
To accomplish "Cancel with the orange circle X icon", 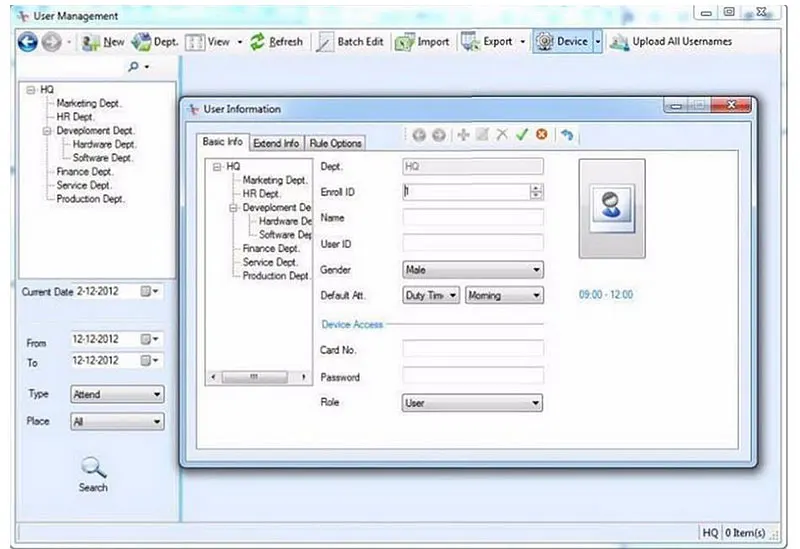I will (x=541, y=135).
